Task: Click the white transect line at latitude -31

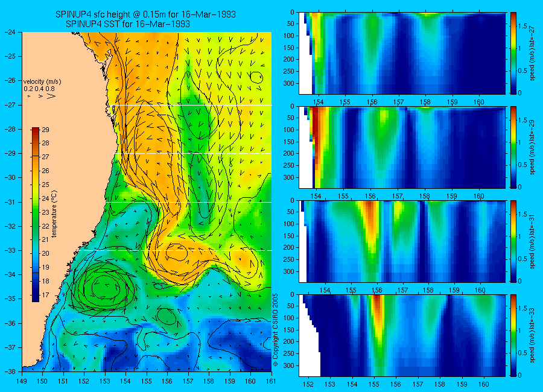Action: click(189, 202)
